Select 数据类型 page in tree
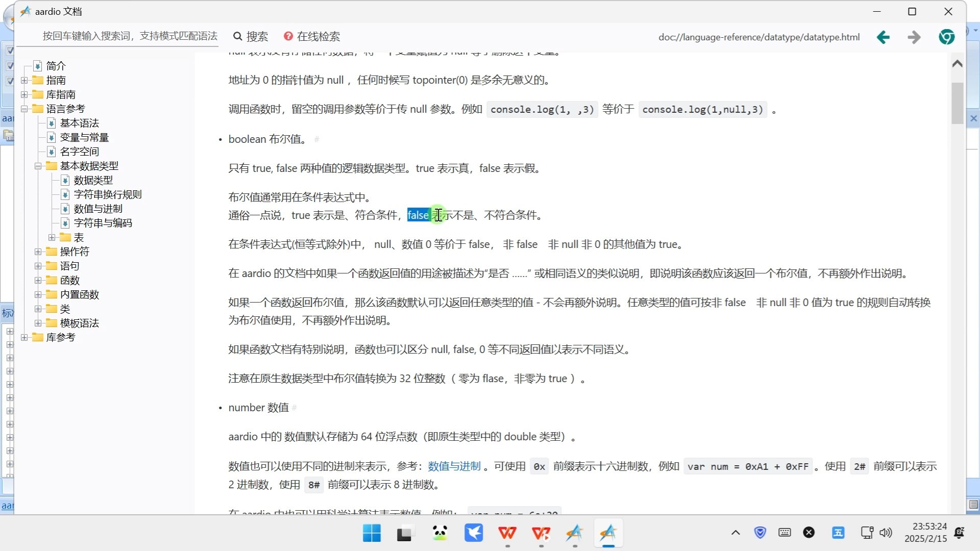Image resolution: width=980 pixels, height=551 pixels. tap(93, 180)
